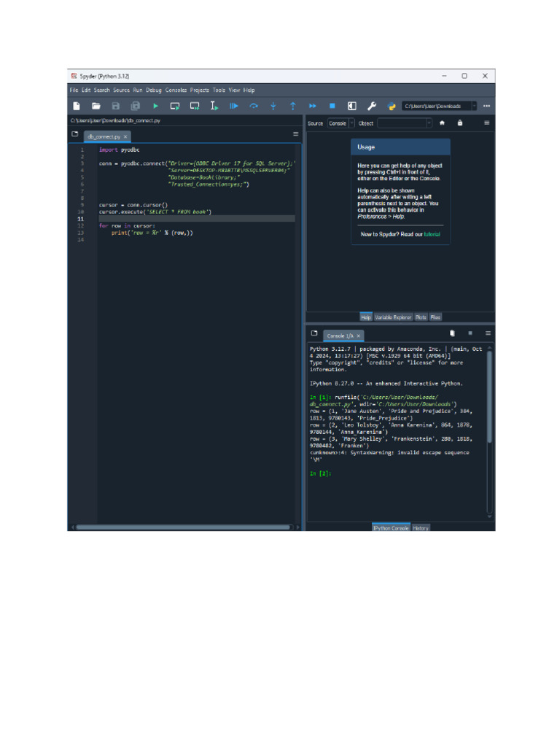Image resolution: width=560 pixels, height=747 pixels.
Task: Follow the Spyder tutorial link
Action: 432,234
